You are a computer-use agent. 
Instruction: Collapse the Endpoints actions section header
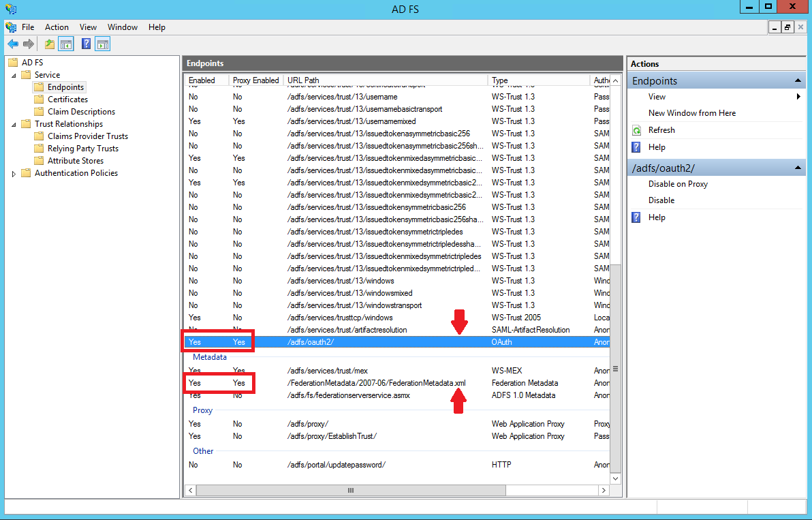798,81
